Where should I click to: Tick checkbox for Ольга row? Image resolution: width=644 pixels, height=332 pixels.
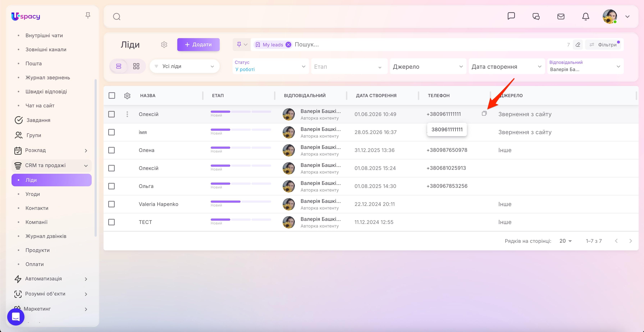(x=111, y=186)
